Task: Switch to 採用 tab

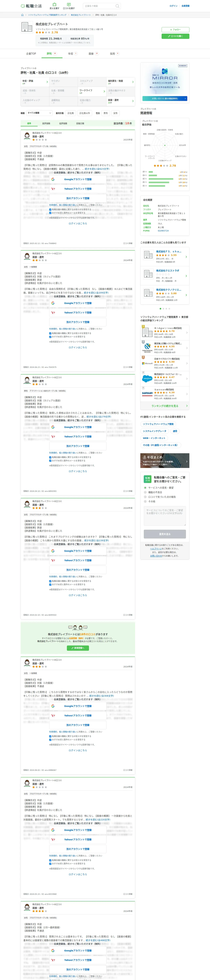Action: click(114, 54)
